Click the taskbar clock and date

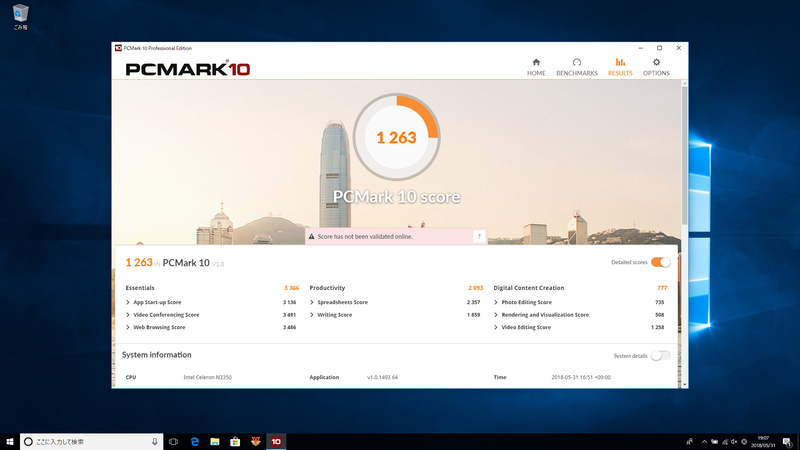click(x=763, y=442)
